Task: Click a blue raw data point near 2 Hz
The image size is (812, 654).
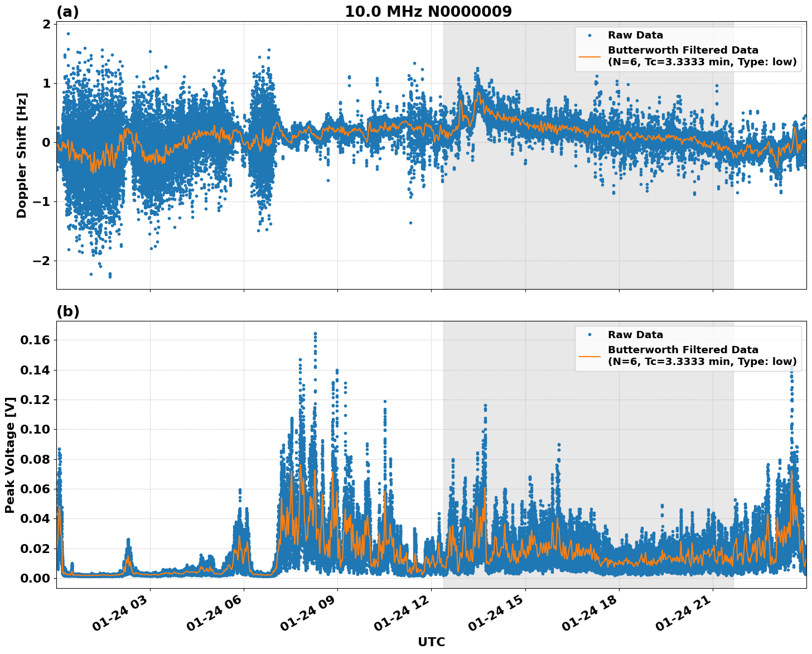Action: point(67,33)
